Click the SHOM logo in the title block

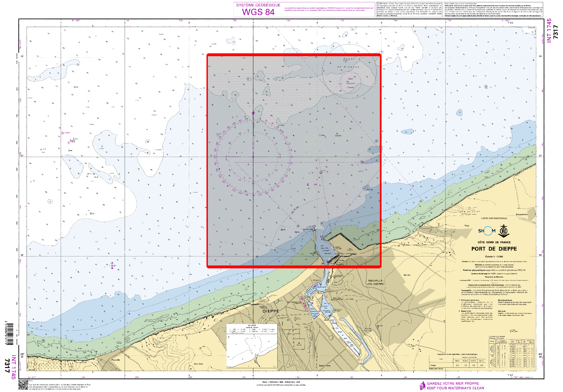[x=486, y=231]
